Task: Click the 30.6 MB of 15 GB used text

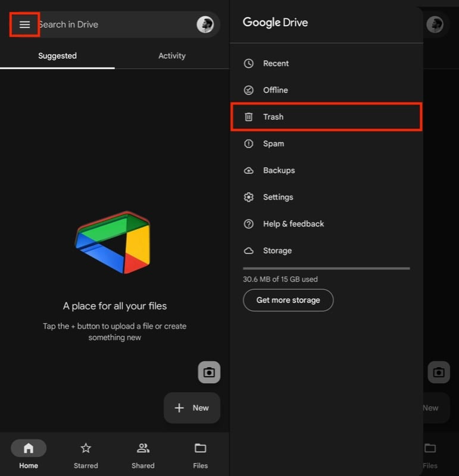Action: pos(280,279)
